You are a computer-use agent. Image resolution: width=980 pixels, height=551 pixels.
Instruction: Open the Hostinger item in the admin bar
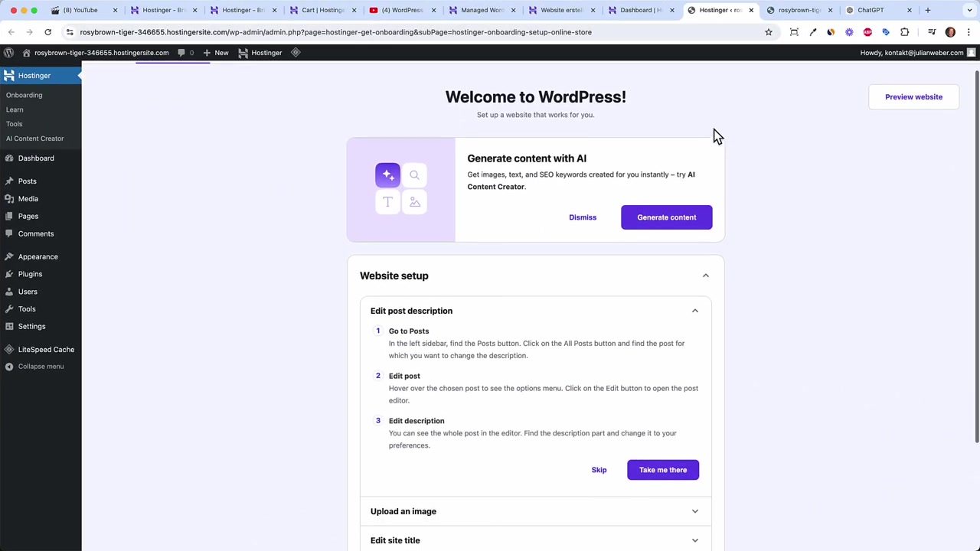click(x=260, y=53)
